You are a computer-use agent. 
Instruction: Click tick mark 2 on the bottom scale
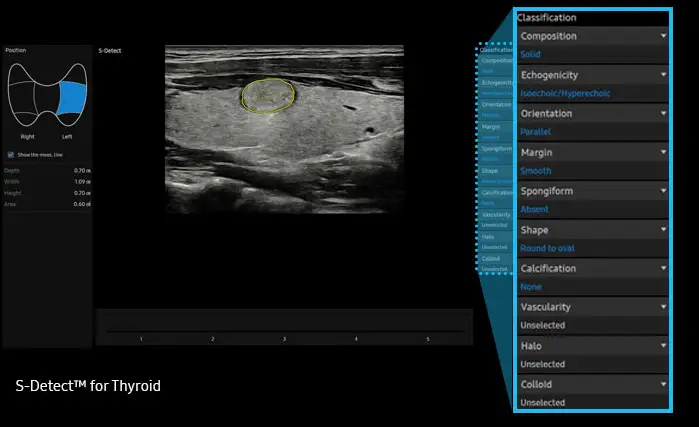tap(213, 339)
